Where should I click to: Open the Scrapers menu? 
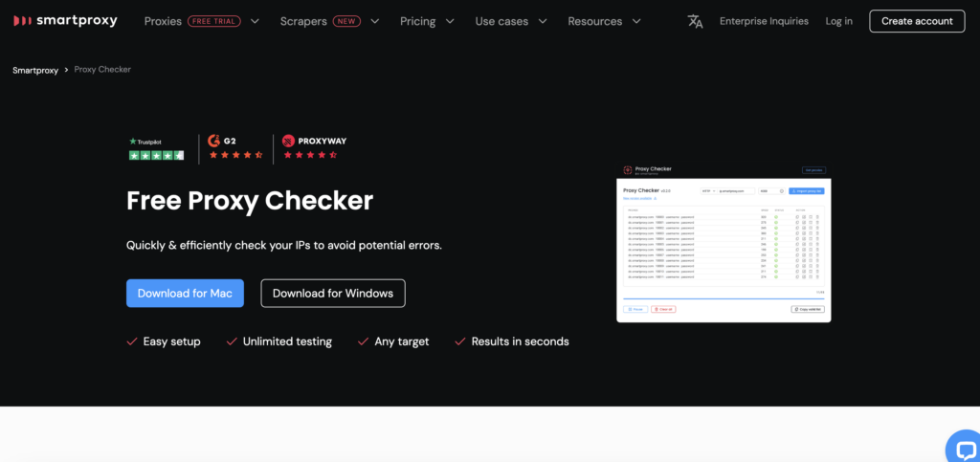pyautogui.click(x=303, y=21)
